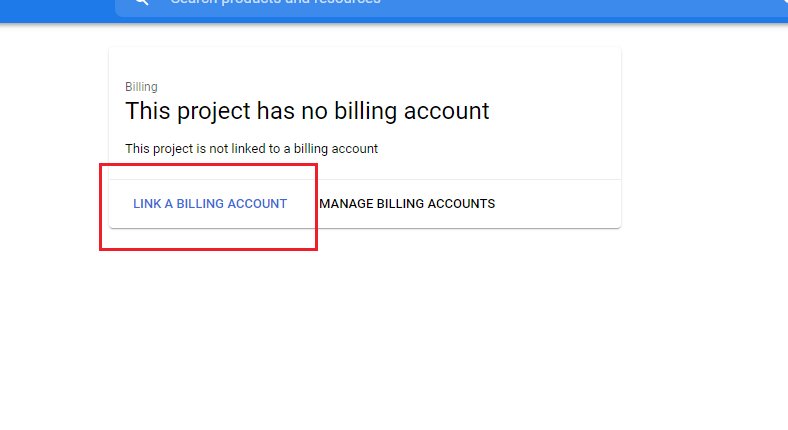Click blank card space right of Billing label
The height and width of the screenshot is (430, 788).
coord(380,87)
